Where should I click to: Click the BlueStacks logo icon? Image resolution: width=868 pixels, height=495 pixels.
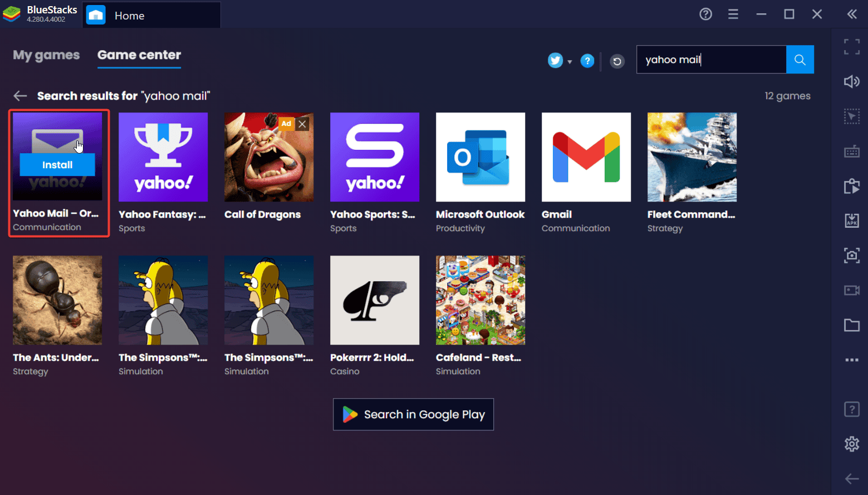(x=12, y=14)
